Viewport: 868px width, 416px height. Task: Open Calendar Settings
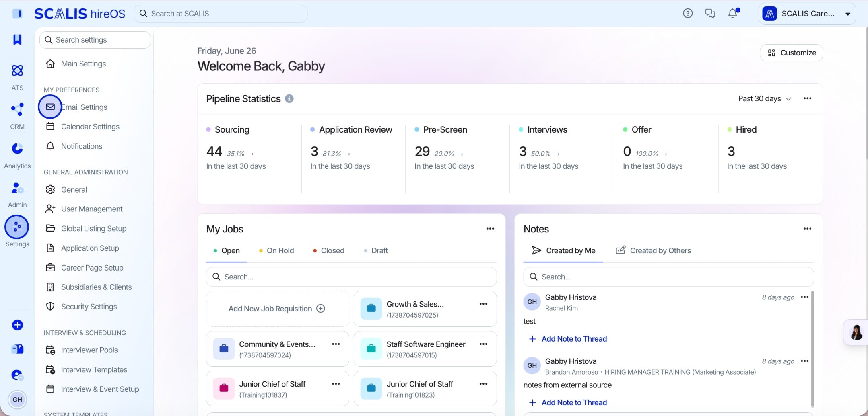click(83, 127)
